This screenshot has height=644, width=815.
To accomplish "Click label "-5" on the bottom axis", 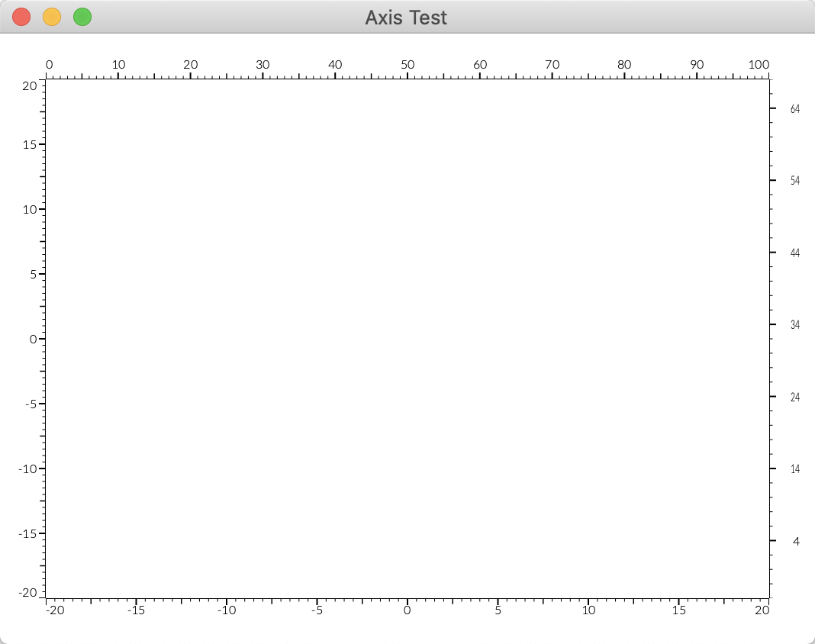I will point(317,610).
